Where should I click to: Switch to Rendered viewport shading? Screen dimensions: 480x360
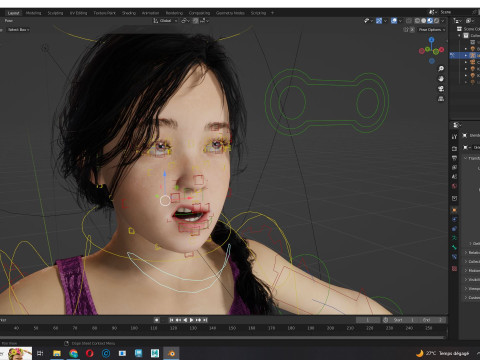[x=436, y=21]
